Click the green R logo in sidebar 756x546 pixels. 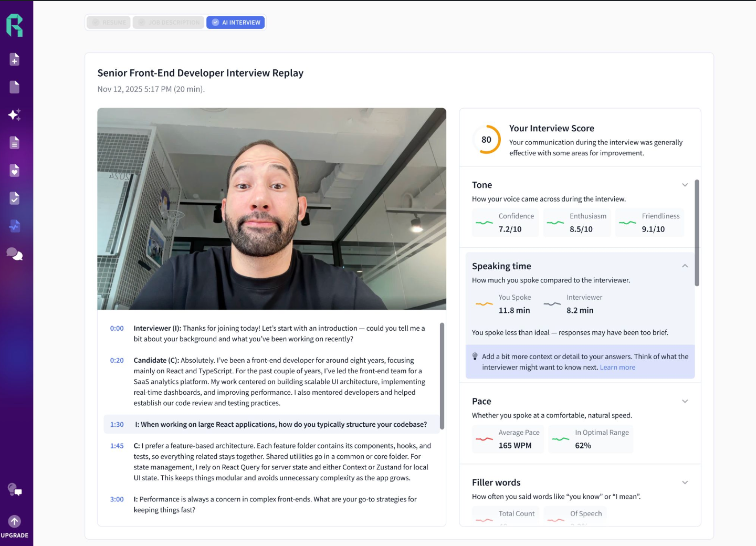click(15, 25)
